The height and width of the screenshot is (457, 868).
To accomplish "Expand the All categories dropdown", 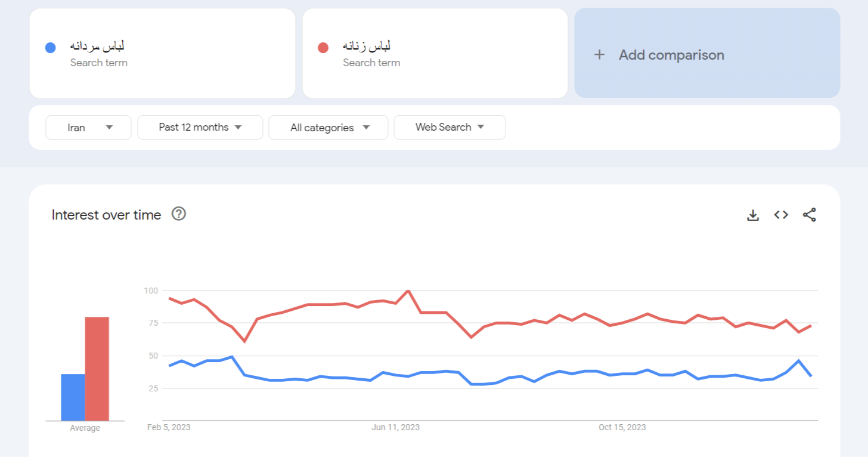I will pyautogui.click(x=328, y=128).
